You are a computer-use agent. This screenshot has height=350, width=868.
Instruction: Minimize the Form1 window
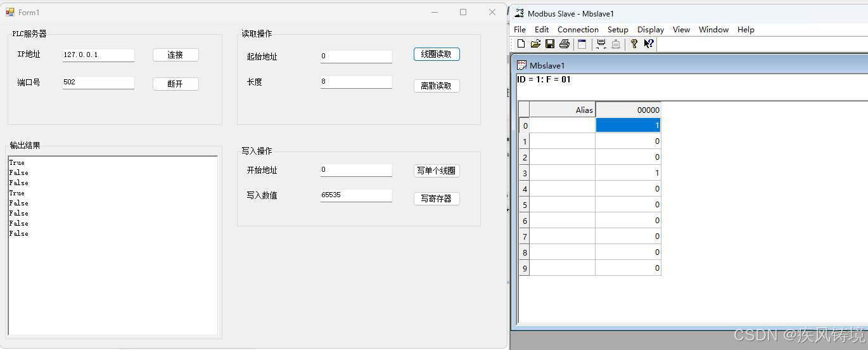(435, 12)
